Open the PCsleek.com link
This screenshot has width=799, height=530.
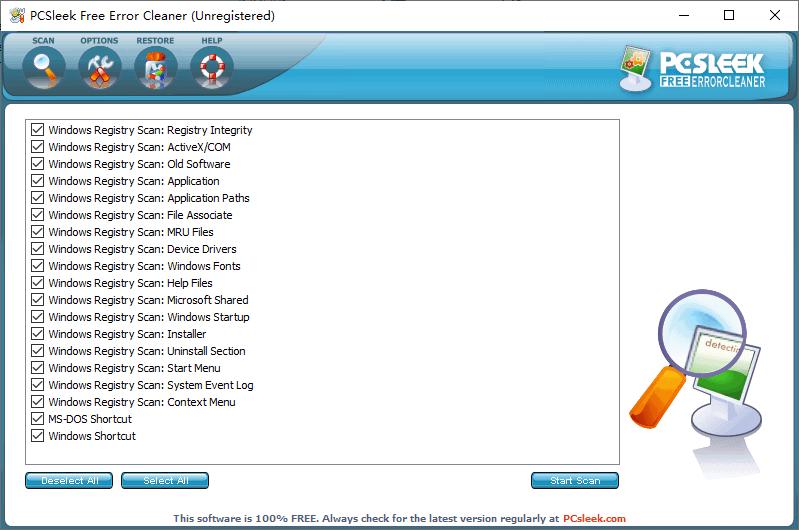(x=594, y=518)
